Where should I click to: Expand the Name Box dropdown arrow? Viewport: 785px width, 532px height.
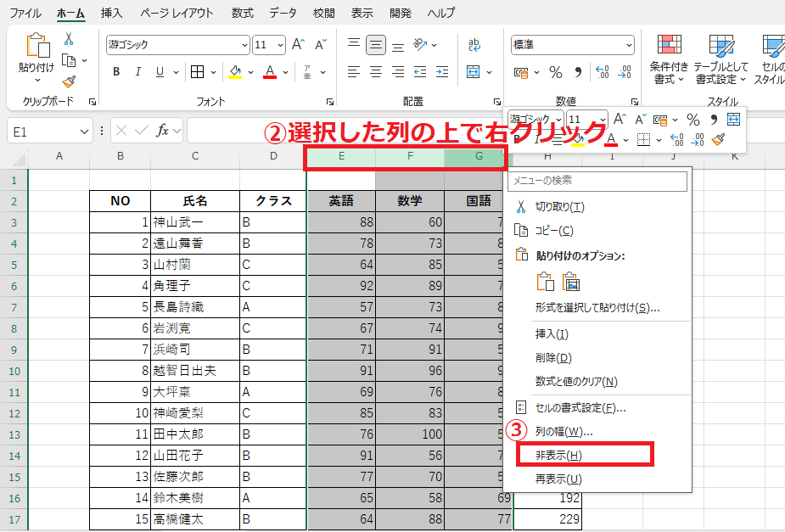click(84, 132)
